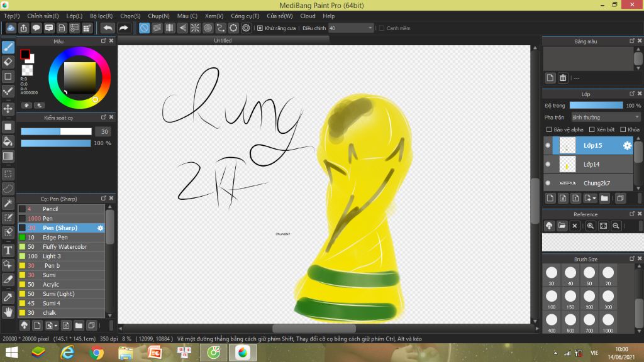
Task: Select Fluffy Watercolor brush
Action: pos(61,246)
